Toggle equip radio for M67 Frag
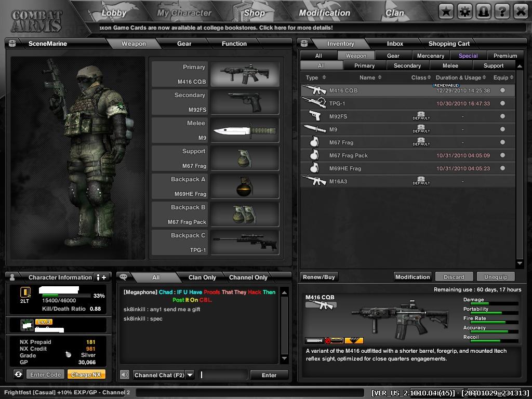532x399 pixels. point(502,142)
